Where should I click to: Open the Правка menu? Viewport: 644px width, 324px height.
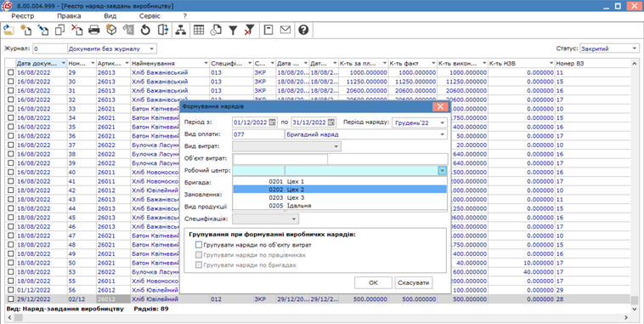point(69,16)
